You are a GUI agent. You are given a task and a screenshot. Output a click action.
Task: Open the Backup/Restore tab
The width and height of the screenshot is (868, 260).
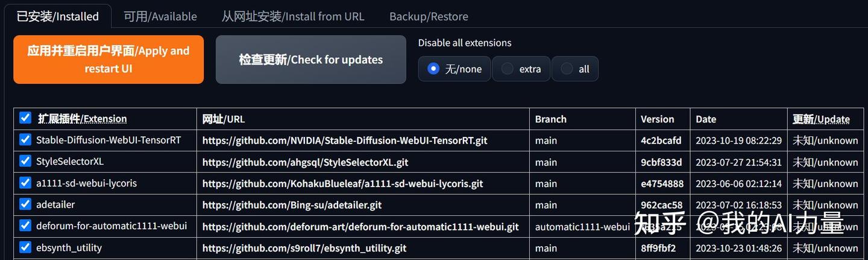(x=429, y=16)
